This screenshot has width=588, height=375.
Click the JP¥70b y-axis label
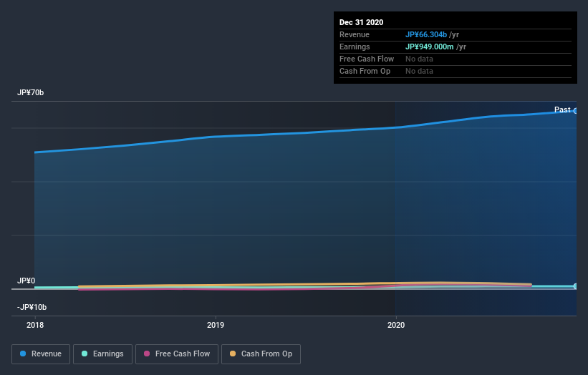pyautogui.click(x=30, y=92)
